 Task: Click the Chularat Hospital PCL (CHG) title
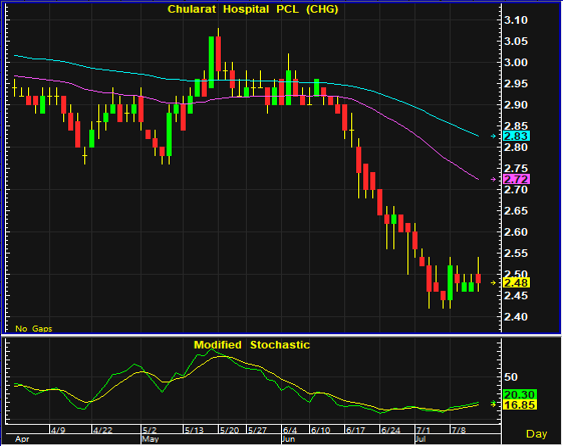tap(253, 9)
